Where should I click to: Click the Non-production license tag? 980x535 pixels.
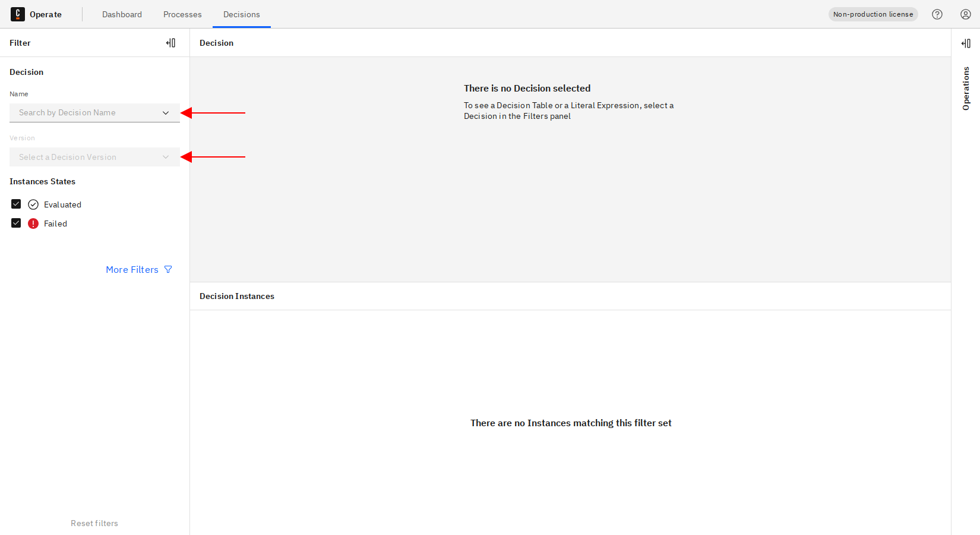click(x=872, y=14)
